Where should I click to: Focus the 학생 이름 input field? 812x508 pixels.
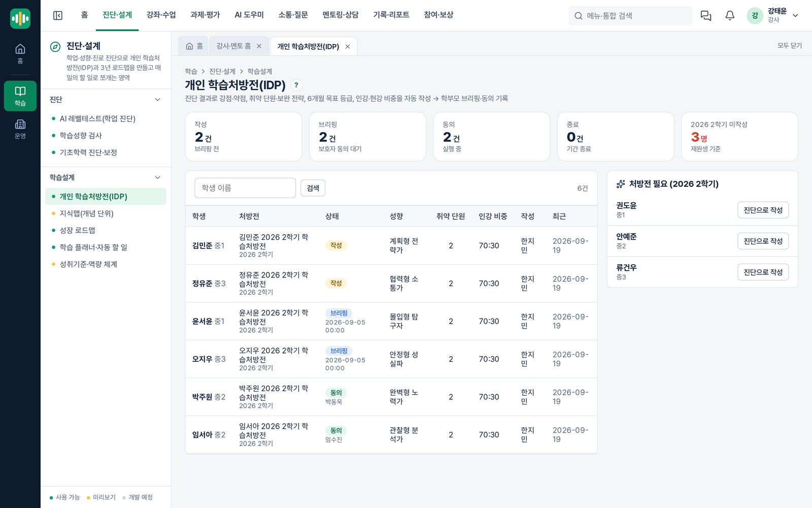[245, 188]
